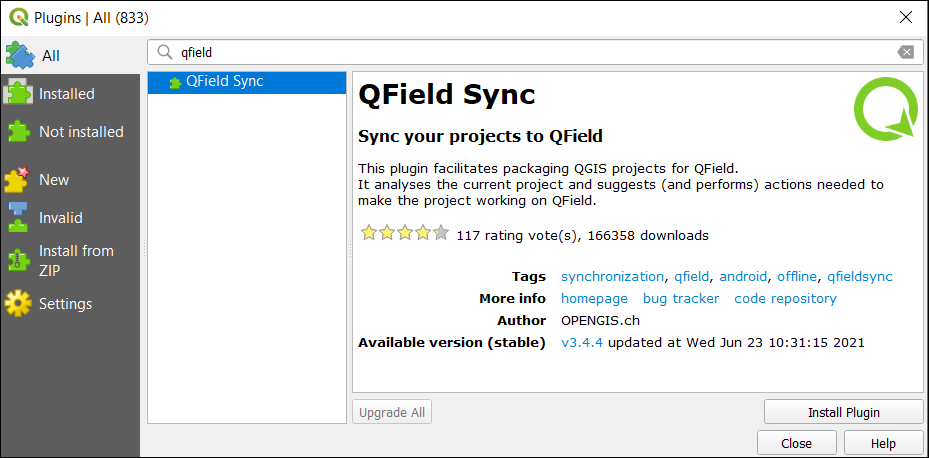This screenshot has width=929, height=458.
Task: Click the Install Plugin button
Action: coord(844,412)
